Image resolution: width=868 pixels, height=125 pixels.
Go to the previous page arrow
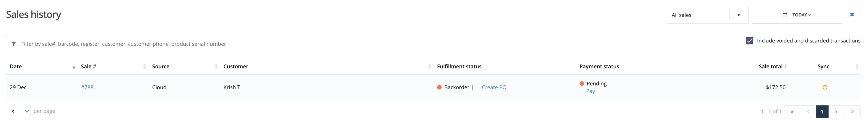(x=808, y=112)
